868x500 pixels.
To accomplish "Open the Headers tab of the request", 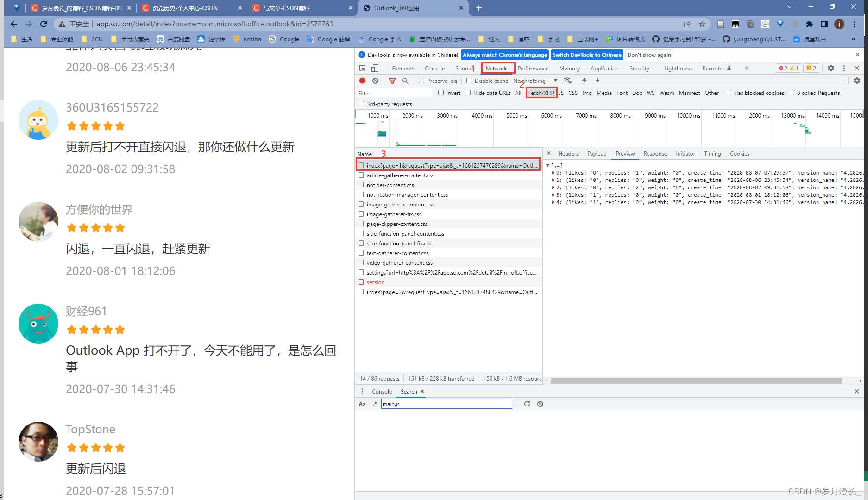I will (568, 153).
